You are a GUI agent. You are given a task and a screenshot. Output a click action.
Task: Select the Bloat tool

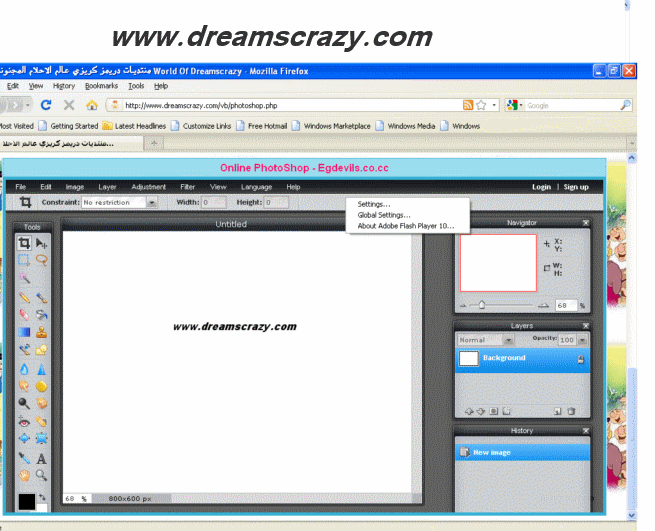(x=24, y=438)
